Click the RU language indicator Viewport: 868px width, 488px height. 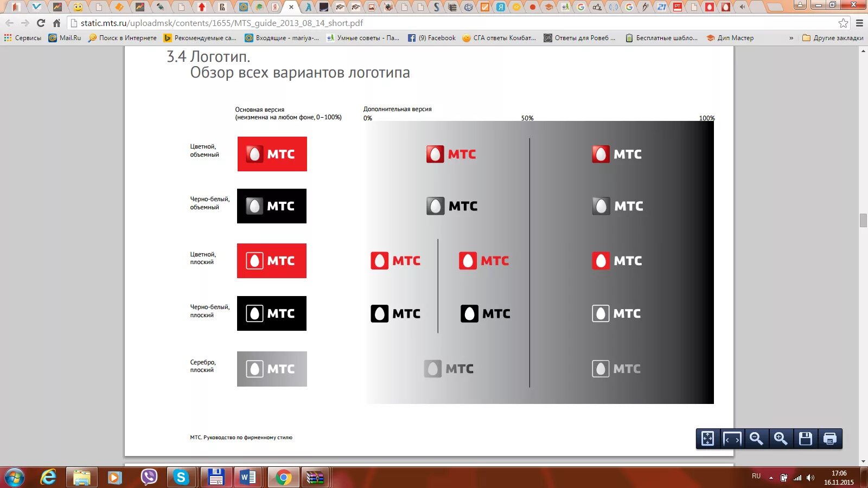click(756, 476)
